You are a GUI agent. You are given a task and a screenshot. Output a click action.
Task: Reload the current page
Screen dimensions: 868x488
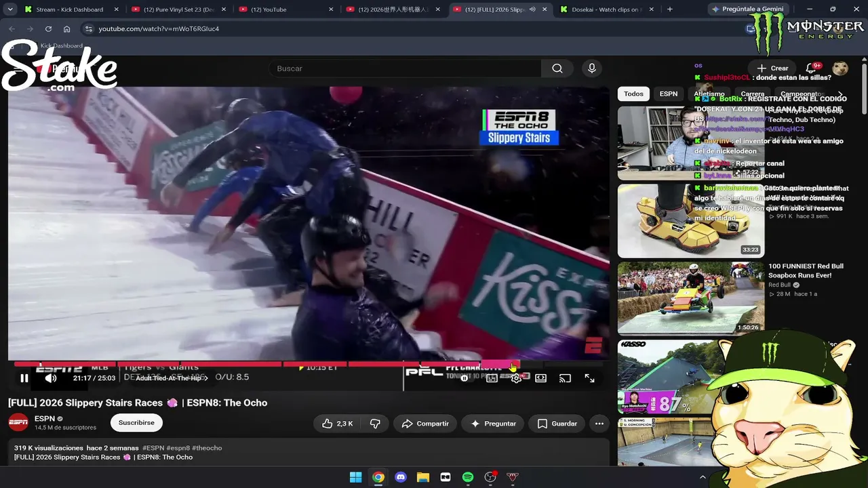[48, 29]
